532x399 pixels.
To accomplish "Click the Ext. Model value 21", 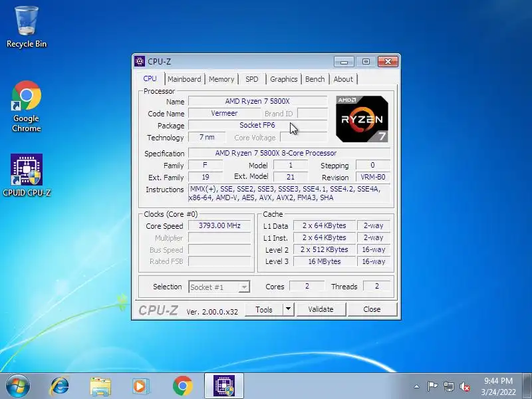I will [x=291, y=177].
